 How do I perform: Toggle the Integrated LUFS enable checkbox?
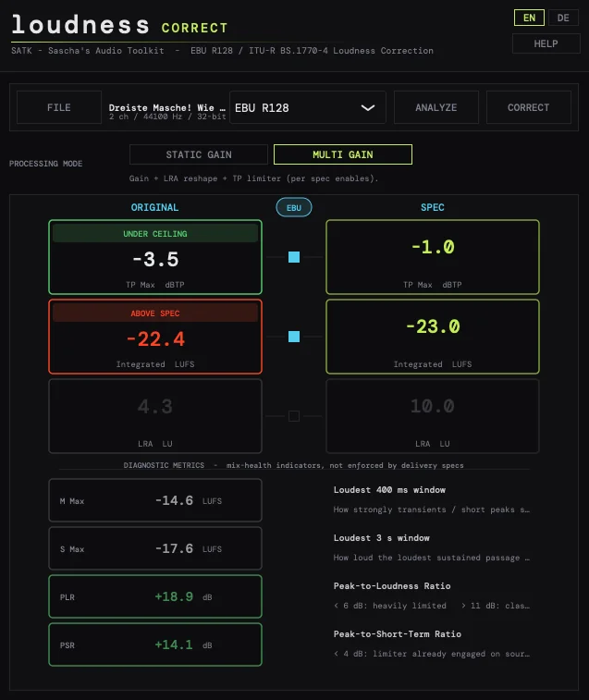294,337
